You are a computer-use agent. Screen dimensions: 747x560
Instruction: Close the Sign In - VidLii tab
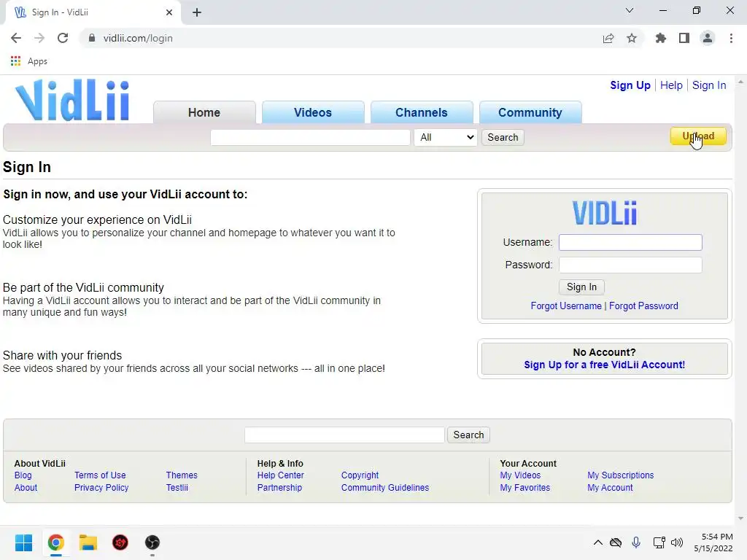pos(169,12)
